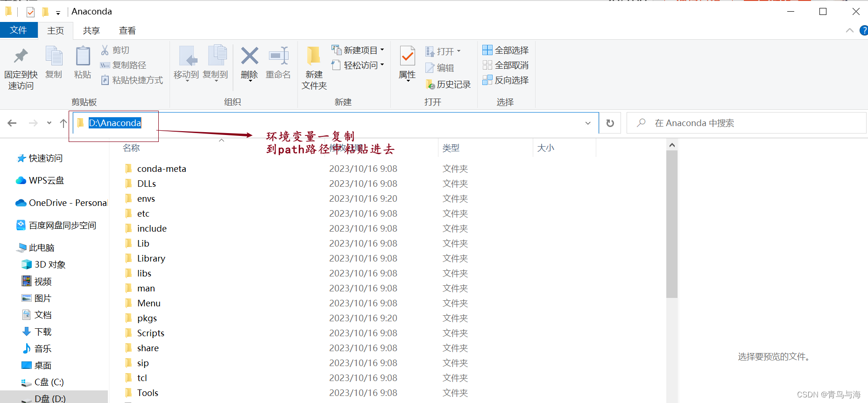This screenshot has height=403, width=868.
Task: Select 百度网盘同步空间 in the sidebar
Action: click(56, 225)
